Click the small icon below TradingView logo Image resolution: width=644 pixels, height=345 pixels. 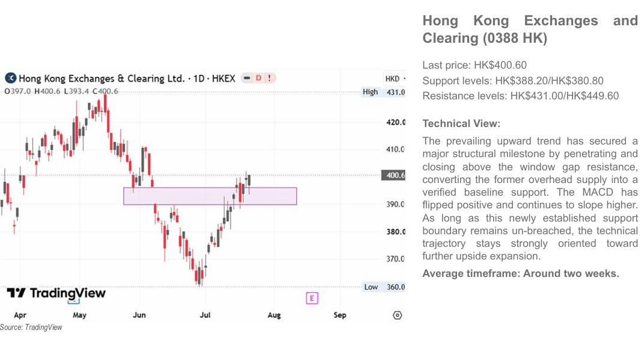coord(73,302)
